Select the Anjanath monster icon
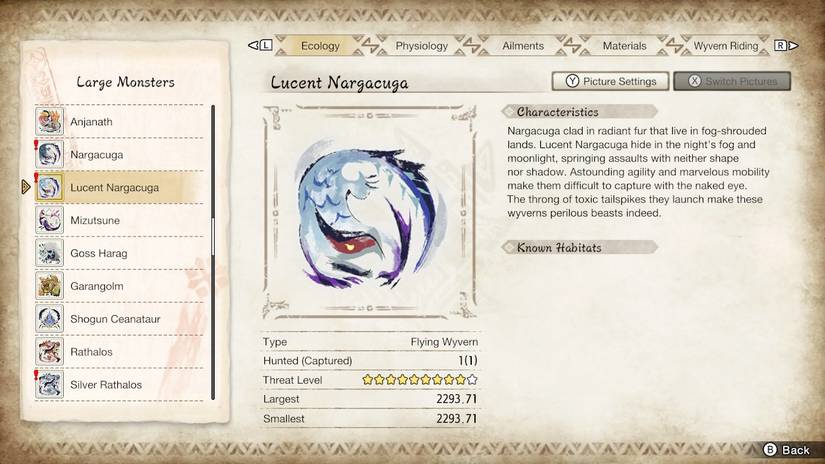Image resolution: width=825 pixels, height=464 pixels. [49, 121]
